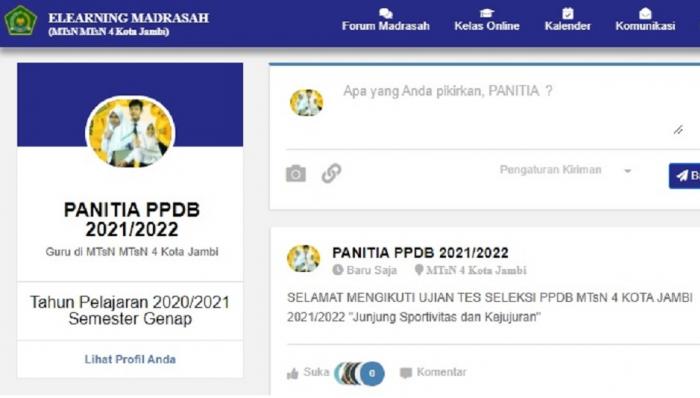
Task: Click the blue send post button
Action: (x=684, y=176)
